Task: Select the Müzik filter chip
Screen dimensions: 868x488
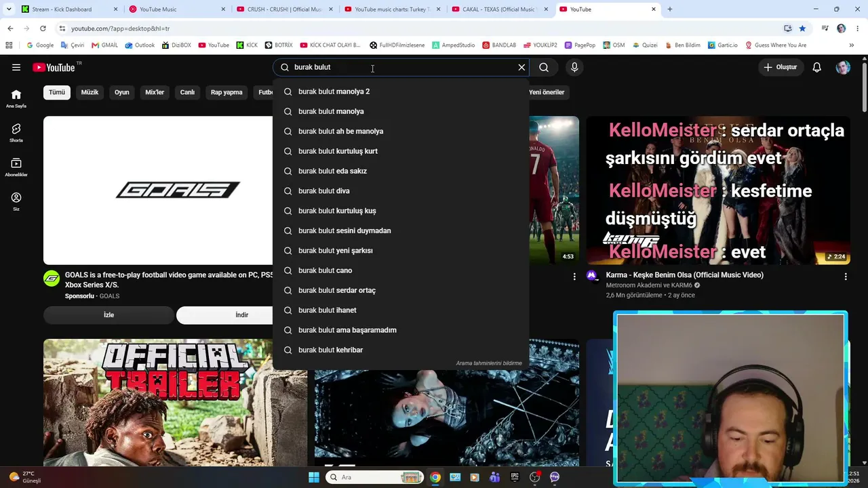Action: pos(90,92)
